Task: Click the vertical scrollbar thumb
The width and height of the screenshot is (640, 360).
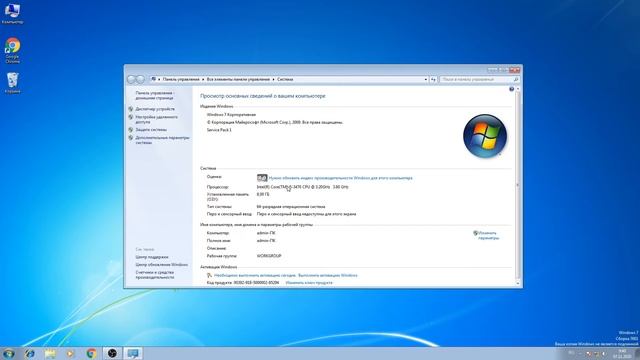Action: point(518,186)
